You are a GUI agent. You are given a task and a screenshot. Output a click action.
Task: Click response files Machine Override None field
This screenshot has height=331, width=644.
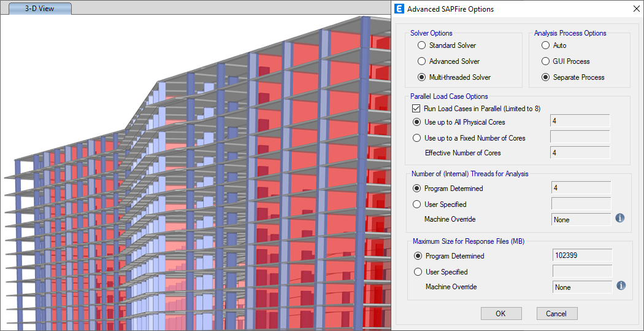coord(583,287)
